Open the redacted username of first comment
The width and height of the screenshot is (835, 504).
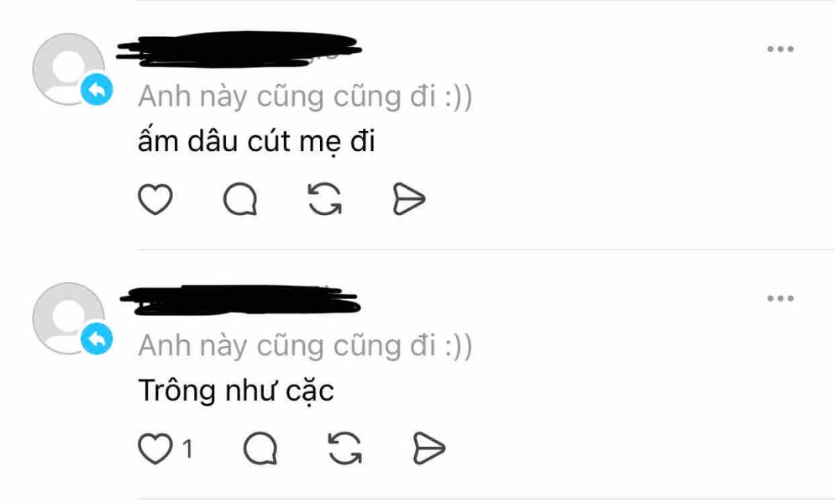pyautogui.click(x=239, y=50)
